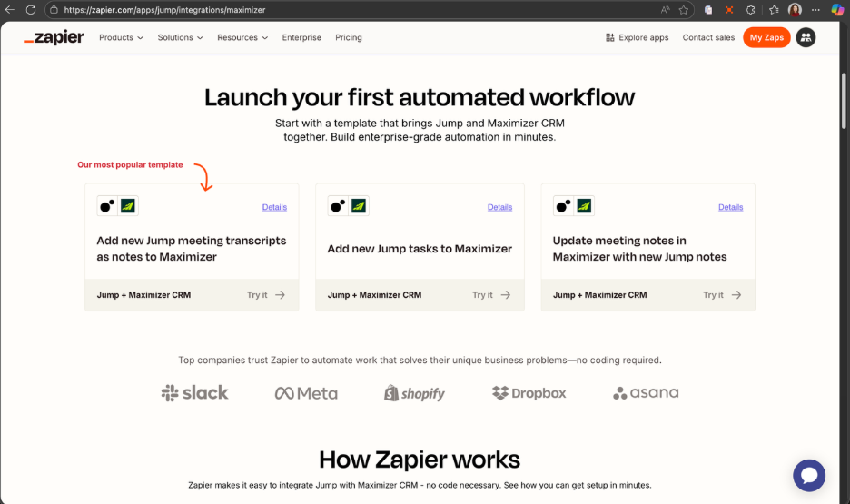
Task: Click the Explore apps grid icon
Action: (x=610, y=37)
